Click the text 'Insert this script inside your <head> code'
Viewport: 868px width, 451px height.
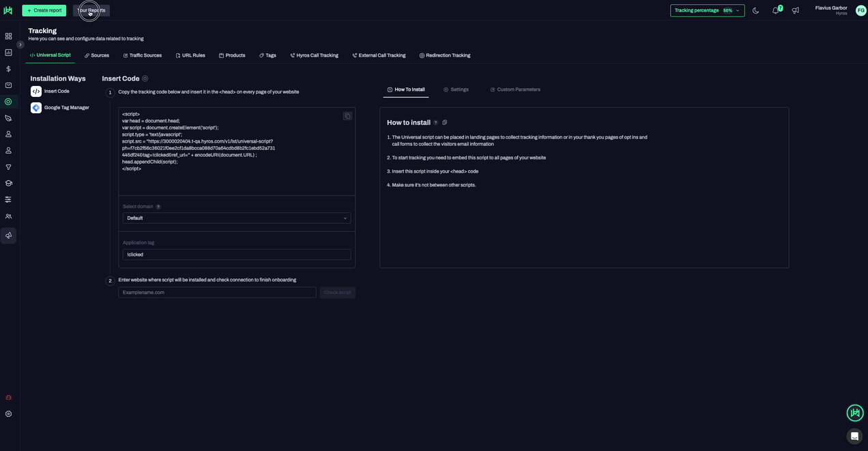click(435, 171)
